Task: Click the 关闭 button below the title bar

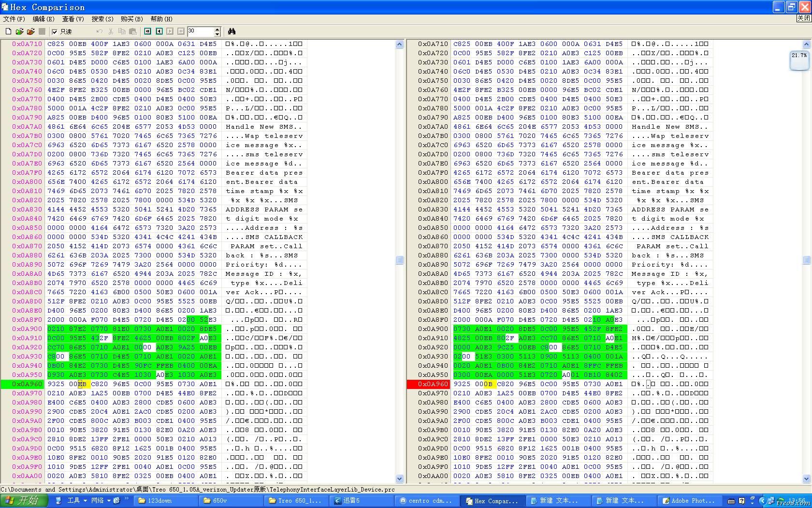Action: 804,18
